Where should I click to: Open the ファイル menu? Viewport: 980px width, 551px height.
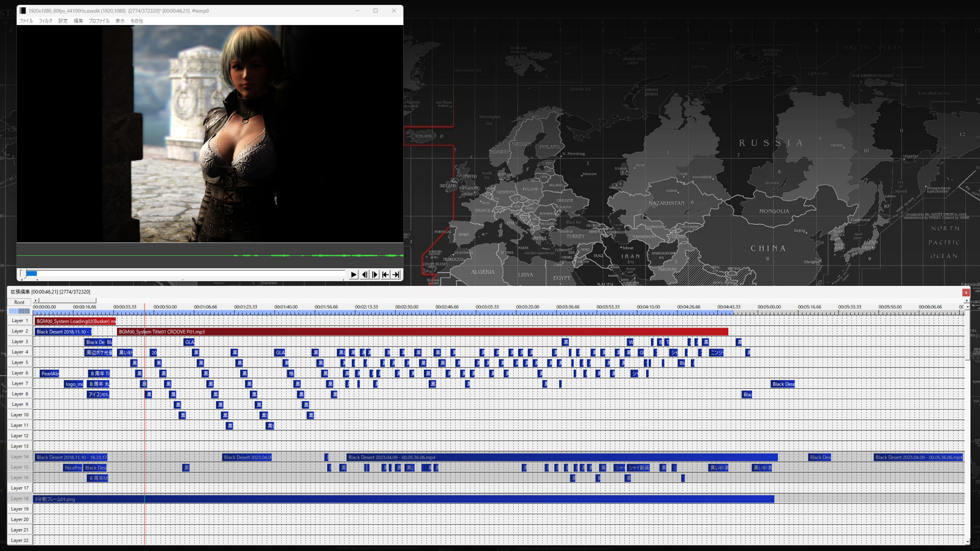pyautogui.click(x=26, y=21)
